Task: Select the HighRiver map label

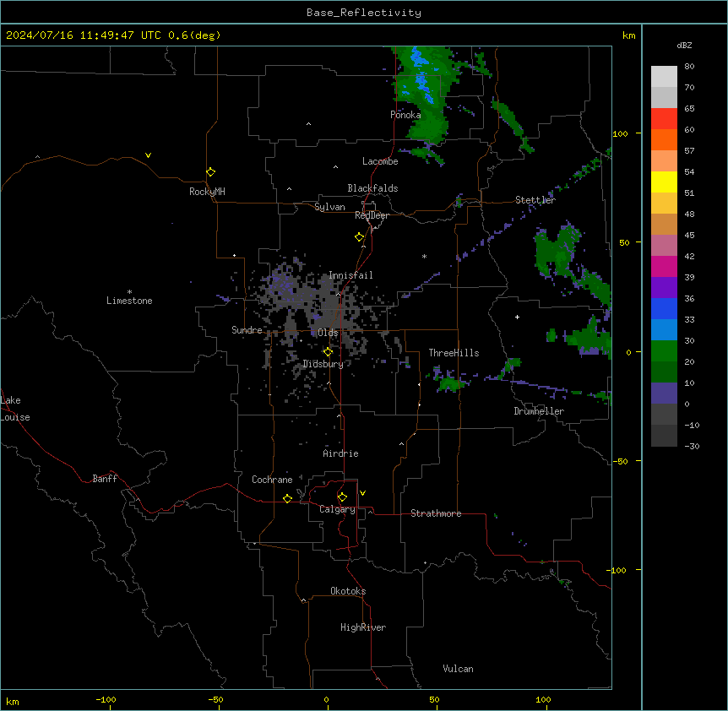Action: [363, 627]
